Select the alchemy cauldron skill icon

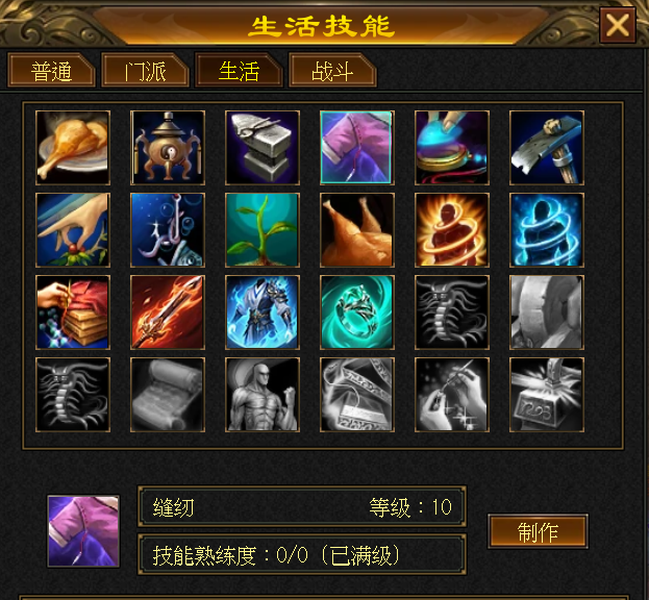tap(168, 147)
